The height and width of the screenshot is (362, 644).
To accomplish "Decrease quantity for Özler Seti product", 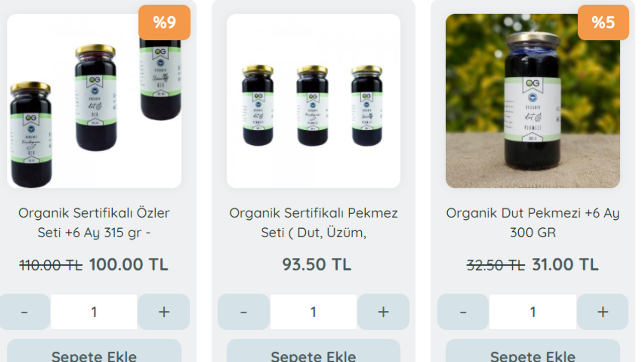I will point(25,312).
